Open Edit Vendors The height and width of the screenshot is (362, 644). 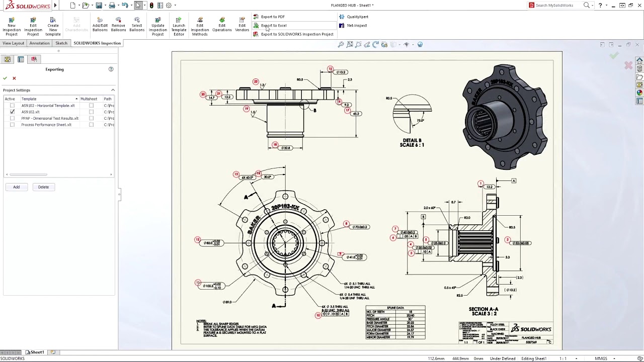click(242, 24)
